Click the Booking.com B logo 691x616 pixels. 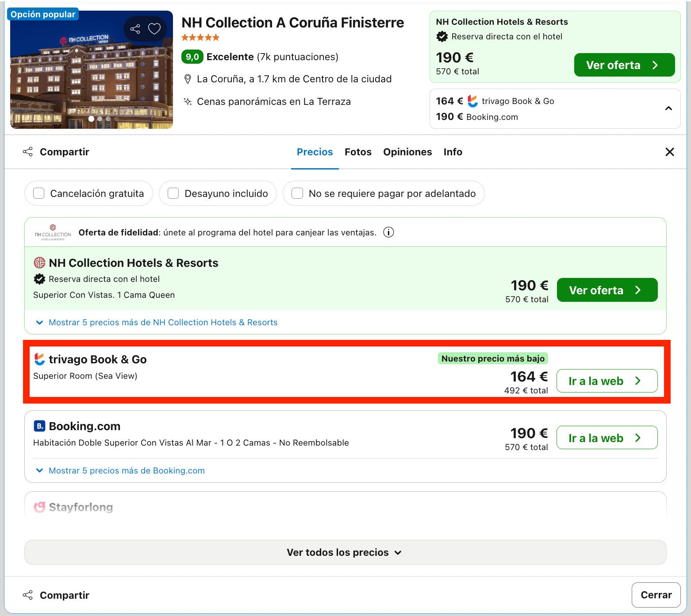[x=39, y=426]
